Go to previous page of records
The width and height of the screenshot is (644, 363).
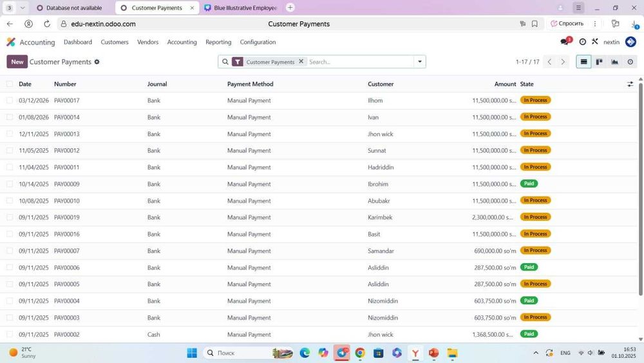549,62
